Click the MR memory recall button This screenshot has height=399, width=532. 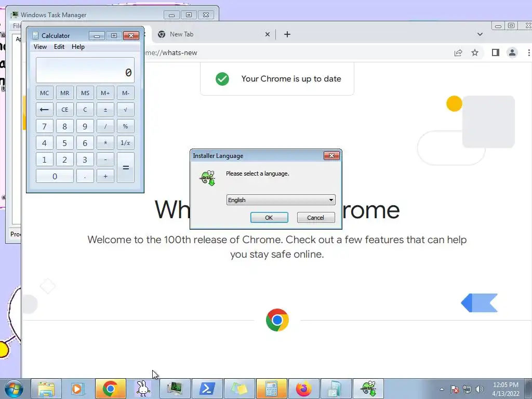click(65, 93)
